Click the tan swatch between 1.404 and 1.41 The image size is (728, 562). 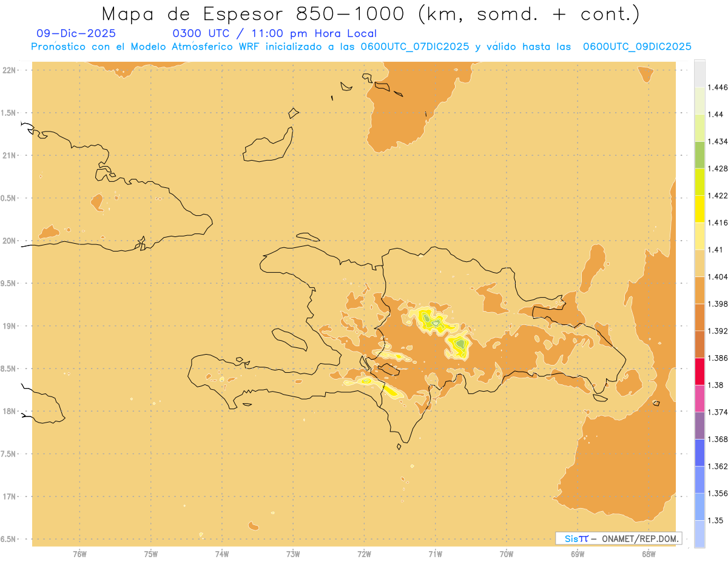coord(699,263)
